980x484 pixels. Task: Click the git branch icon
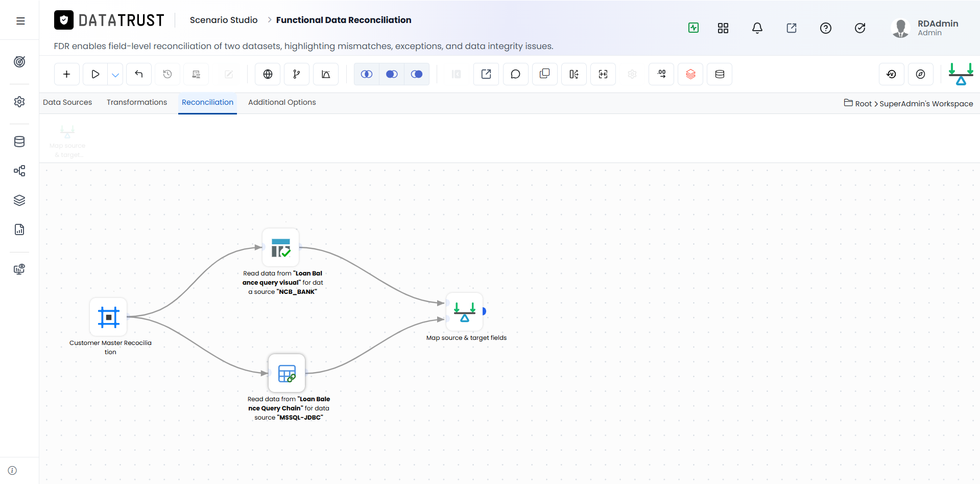(x=297, y=74)
